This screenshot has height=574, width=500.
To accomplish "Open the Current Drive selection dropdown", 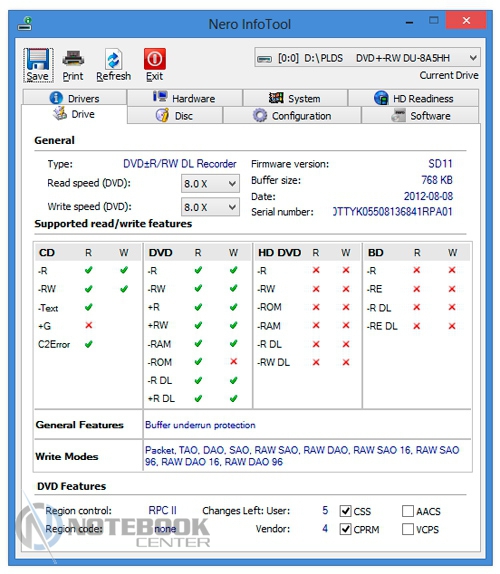I will pos(367,58).
